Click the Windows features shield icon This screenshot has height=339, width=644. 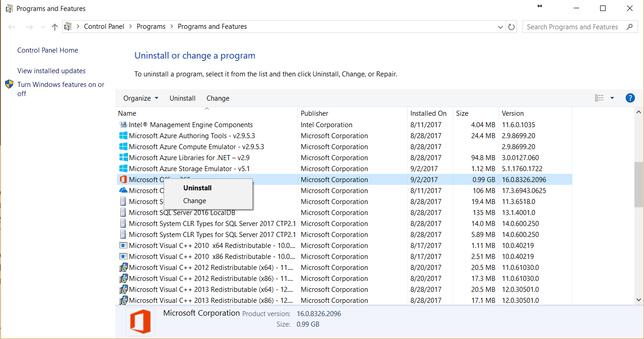9,85
